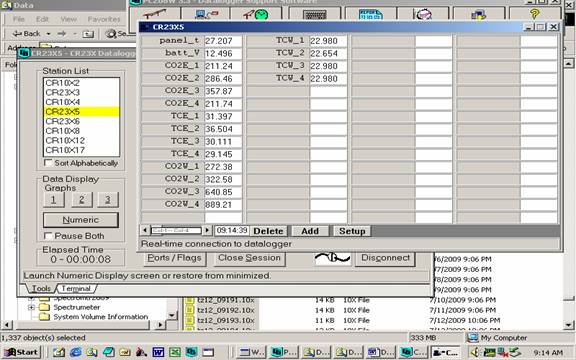Launch Word from the quick launch bar
This screenshot has width=576, height=360.
pyautogui.click(x=158, y=352)
